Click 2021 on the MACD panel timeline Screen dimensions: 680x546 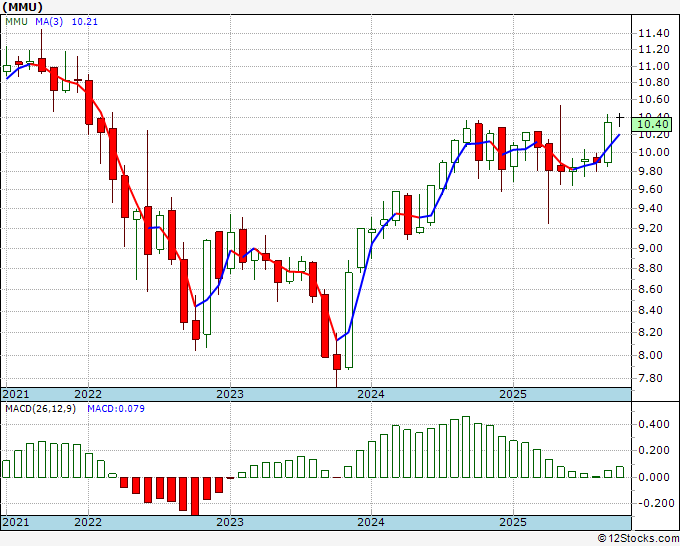16,522
